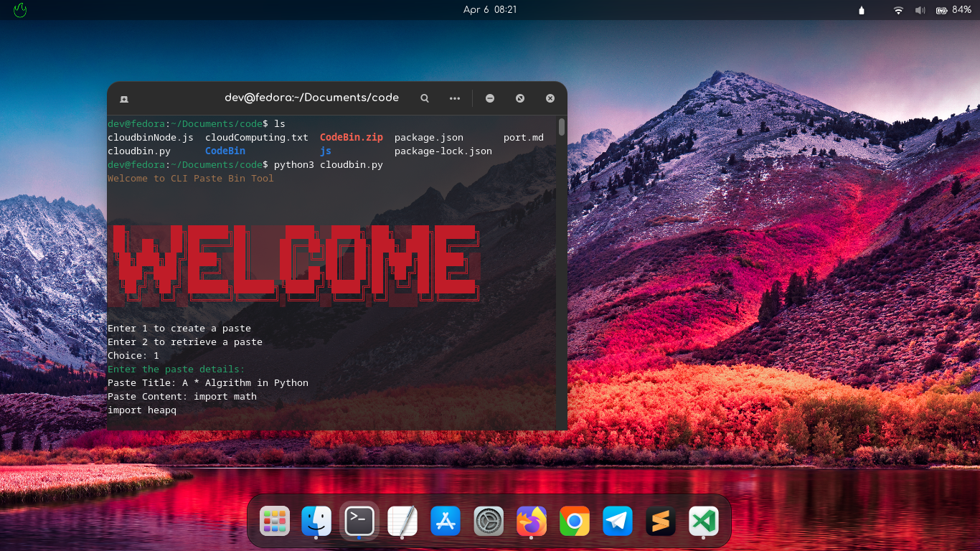Close the terminal window
Image resolution: width=980 pixels, height=551 pixels.
tap(550, 98)
